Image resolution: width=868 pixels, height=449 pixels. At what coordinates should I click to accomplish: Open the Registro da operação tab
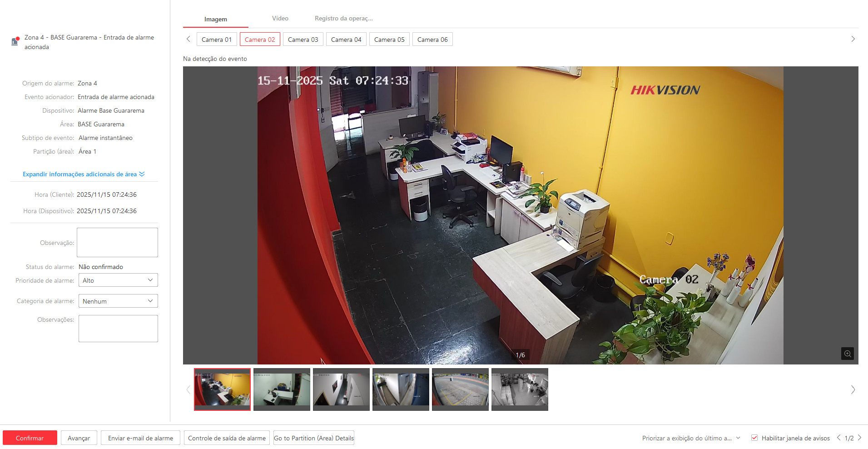tap(343, 19)
